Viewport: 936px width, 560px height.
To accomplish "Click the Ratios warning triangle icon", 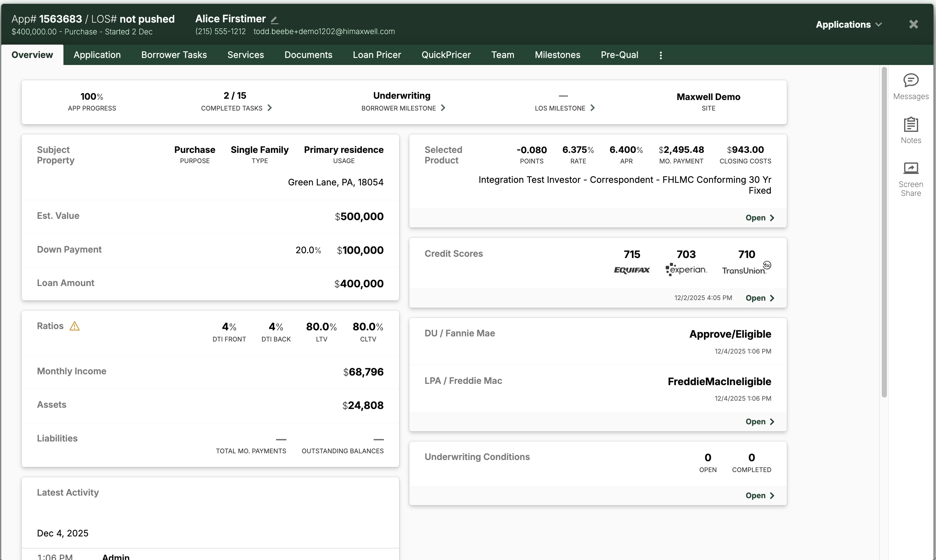I will [x=75, y=326].
